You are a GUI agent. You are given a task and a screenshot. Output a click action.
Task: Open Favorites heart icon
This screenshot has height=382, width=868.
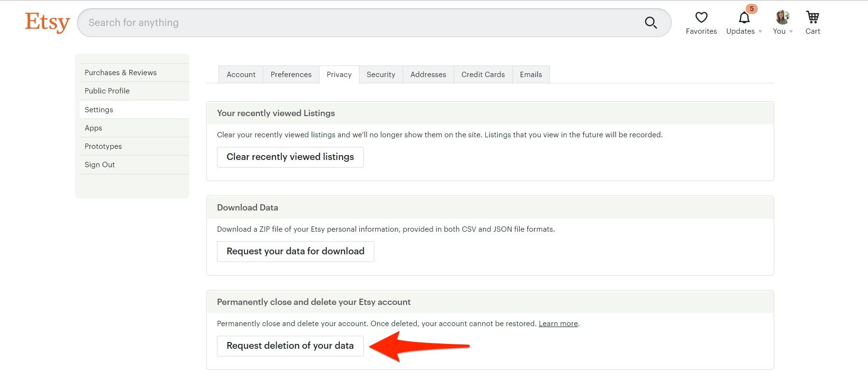coord(702,17)
